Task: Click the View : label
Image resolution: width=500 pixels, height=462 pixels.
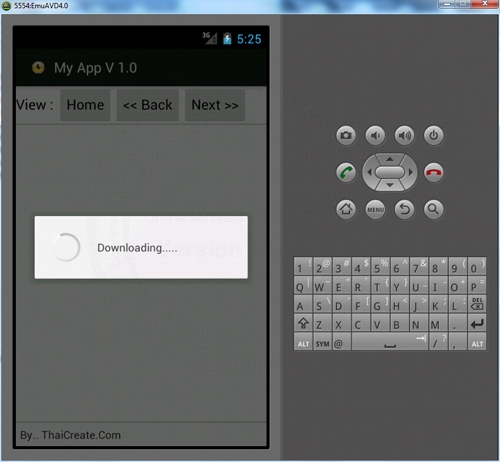Action: tap(35, 105)
